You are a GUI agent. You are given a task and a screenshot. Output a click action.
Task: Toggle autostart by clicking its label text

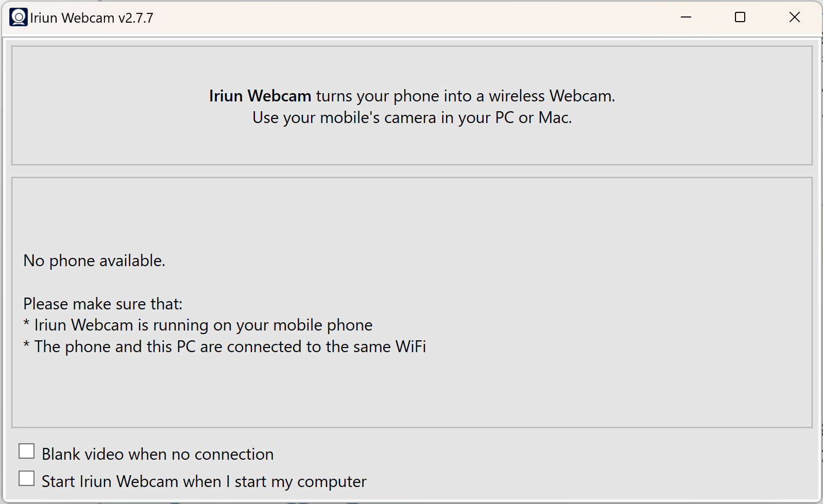click(x=203, y=481)
